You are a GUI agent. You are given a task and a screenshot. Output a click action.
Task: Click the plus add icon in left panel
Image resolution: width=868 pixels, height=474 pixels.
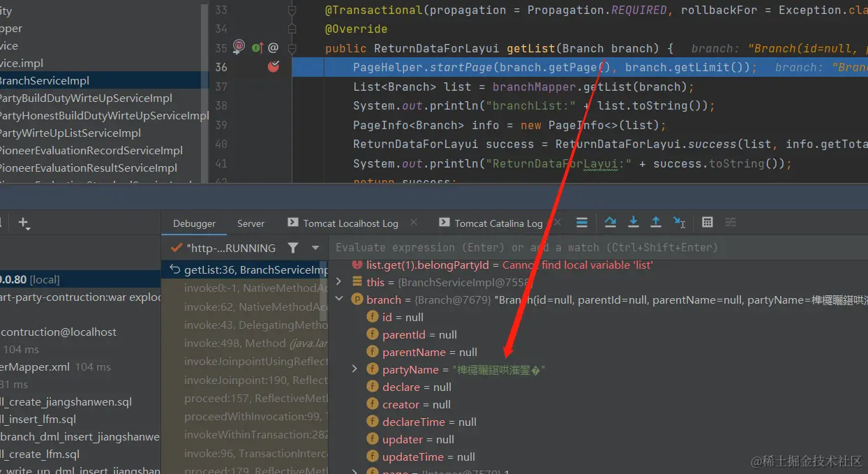[24, 223]
